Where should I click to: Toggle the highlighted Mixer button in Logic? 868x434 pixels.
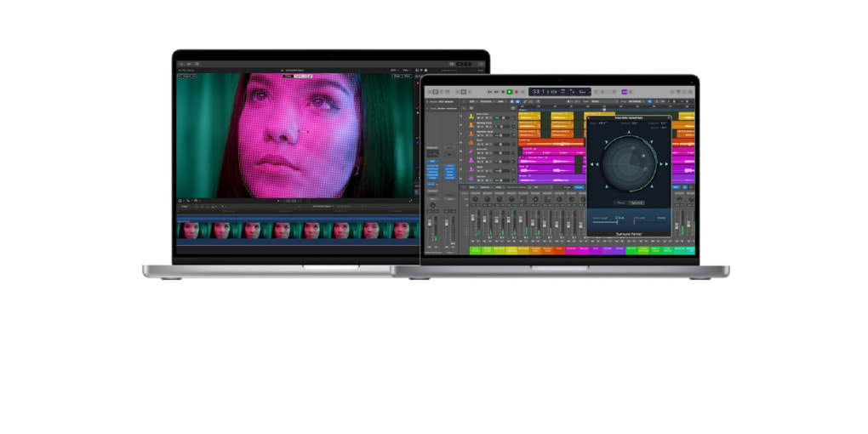pos(463,92)
